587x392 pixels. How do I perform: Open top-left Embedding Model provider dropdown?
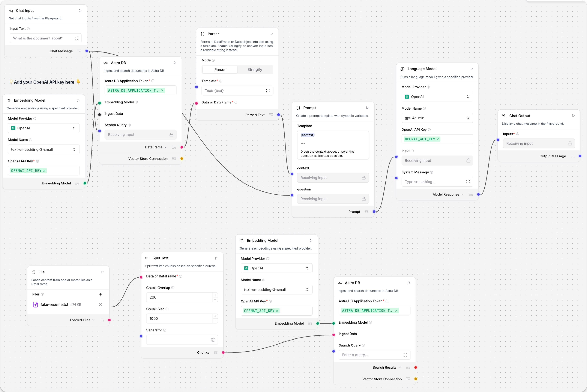click(x=44, y=128)
